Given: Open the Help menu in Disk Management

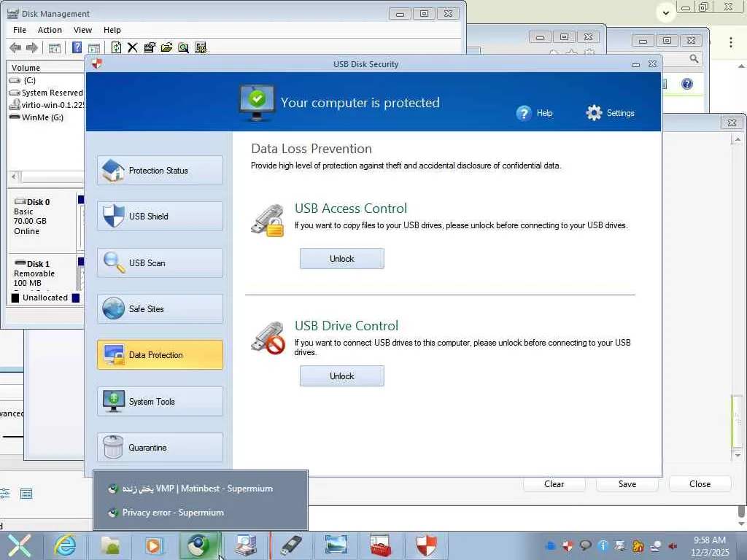Looking at the screenshot, I should point(112,30).
